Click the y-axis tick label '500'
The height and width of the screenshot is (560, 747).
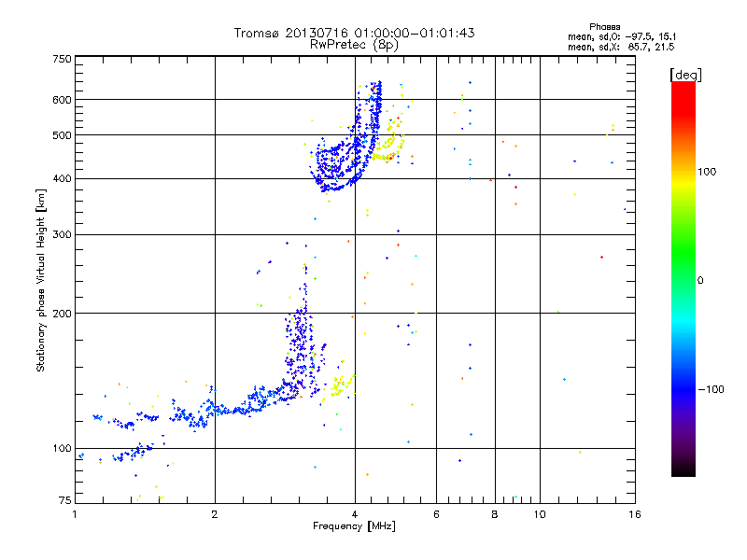[x=62, y=135]
